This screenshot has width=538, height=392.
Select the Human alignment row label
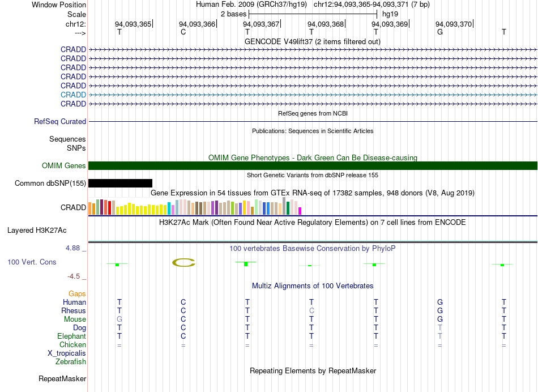coord(74,302)
